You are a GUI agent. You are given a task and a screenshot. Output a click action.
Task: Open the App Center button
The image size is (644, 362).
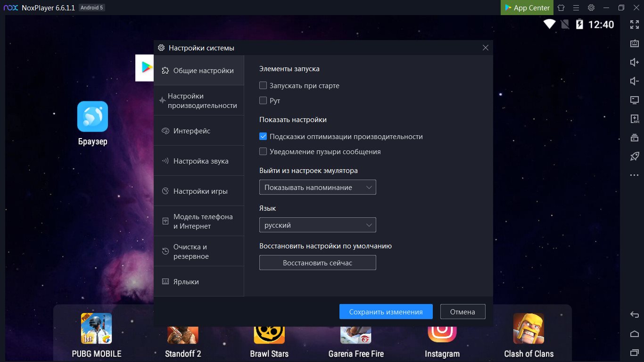527,8
